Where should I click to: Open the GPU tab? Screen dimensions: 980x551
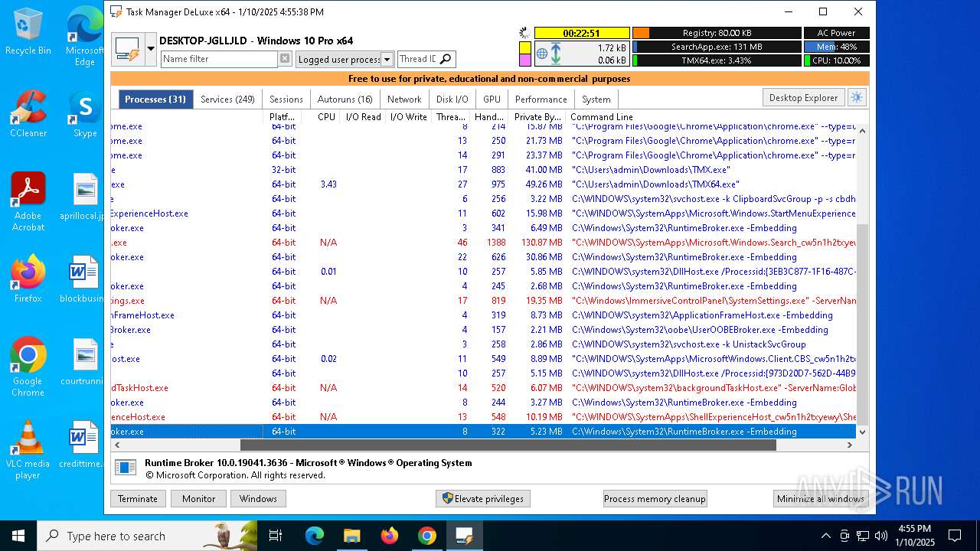coord(492,99)
